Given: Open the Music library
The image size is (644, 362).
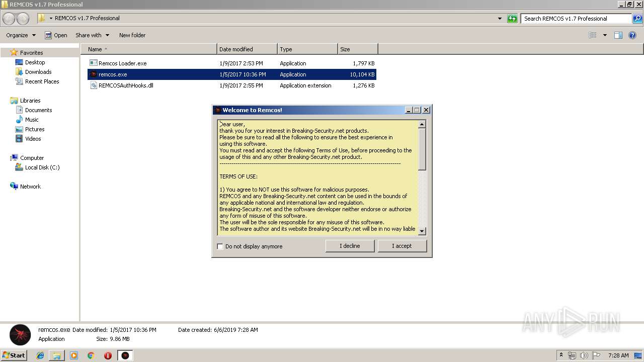Looking at the screenshot, I should (x=32, y=120).
